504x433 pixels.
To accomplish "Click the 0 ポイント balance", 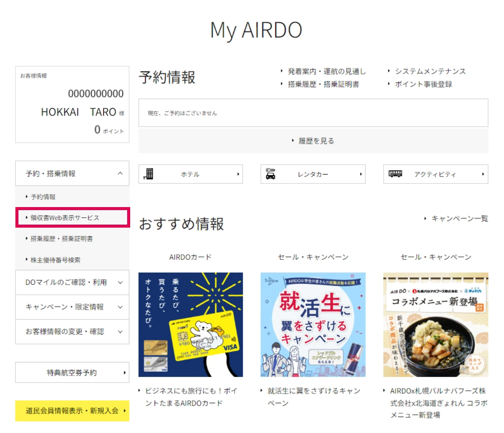I will click(x=109, y=130).
